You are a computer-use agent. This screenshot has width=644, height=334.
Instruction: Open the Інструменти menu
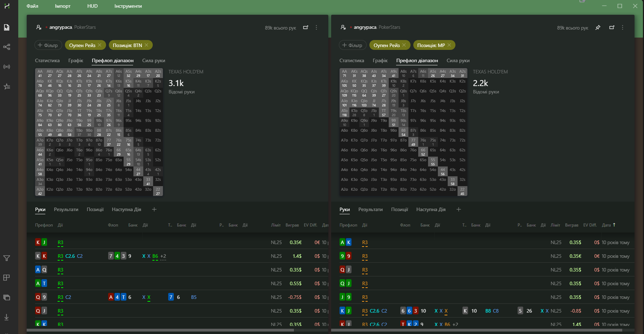(x=128, y=6)
